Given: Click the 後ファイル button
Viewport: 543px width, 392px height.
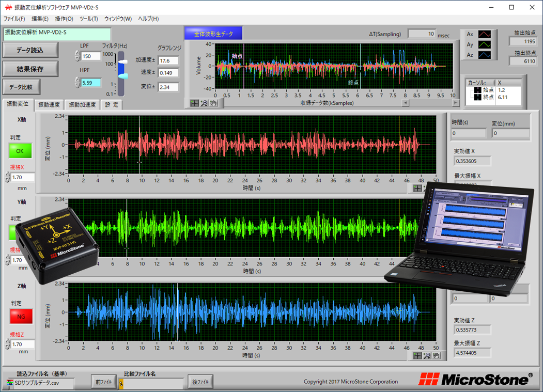Looking at the screenshot, I should (x=200, y=382).
